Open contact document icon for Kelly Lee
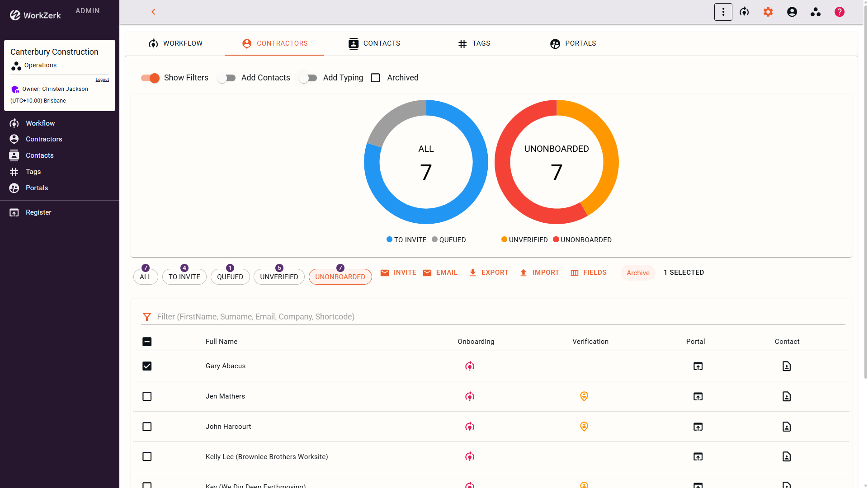Image resolution: width=868 pixels, height=488 pixels. click(x=787, y=457)
